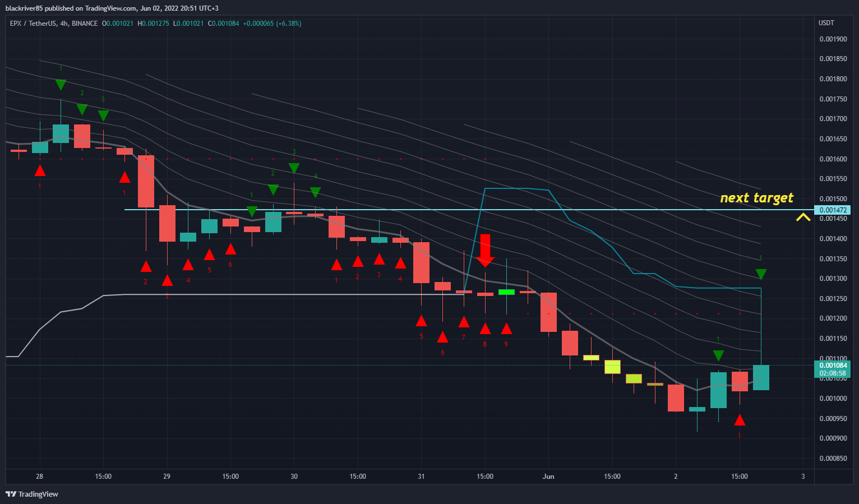Click the 0.001300 price axis label
The width and height of the screenshot is (859, 504).
point(833,279)
